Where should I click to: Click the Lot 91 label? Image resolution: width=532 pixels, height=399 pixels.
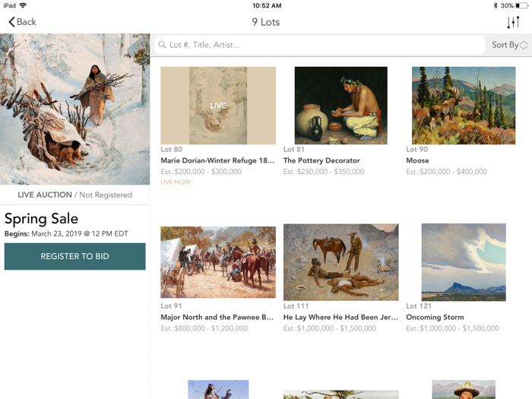click(171, 306)
